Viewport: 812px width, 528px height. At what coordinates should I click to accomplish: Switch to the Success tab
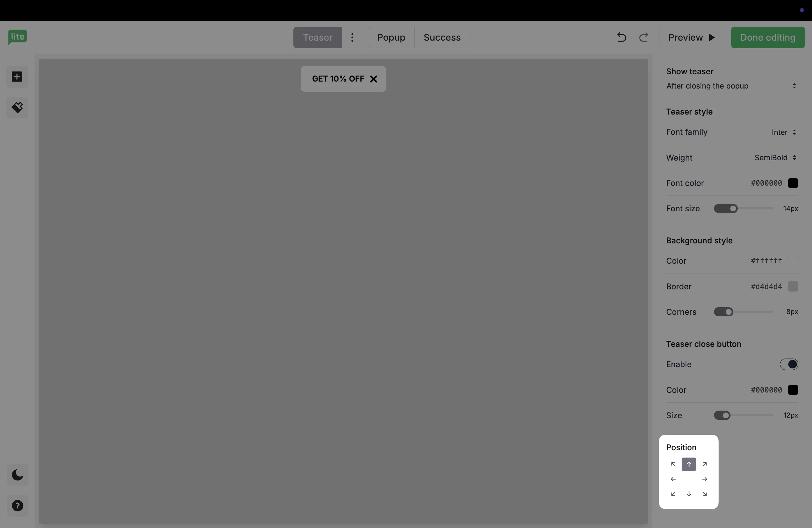(x=442, y=37)
